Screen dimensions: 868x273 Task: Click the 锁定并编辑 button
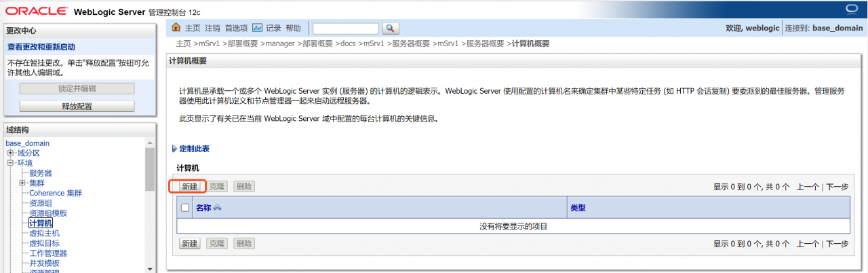coord(77,89)
